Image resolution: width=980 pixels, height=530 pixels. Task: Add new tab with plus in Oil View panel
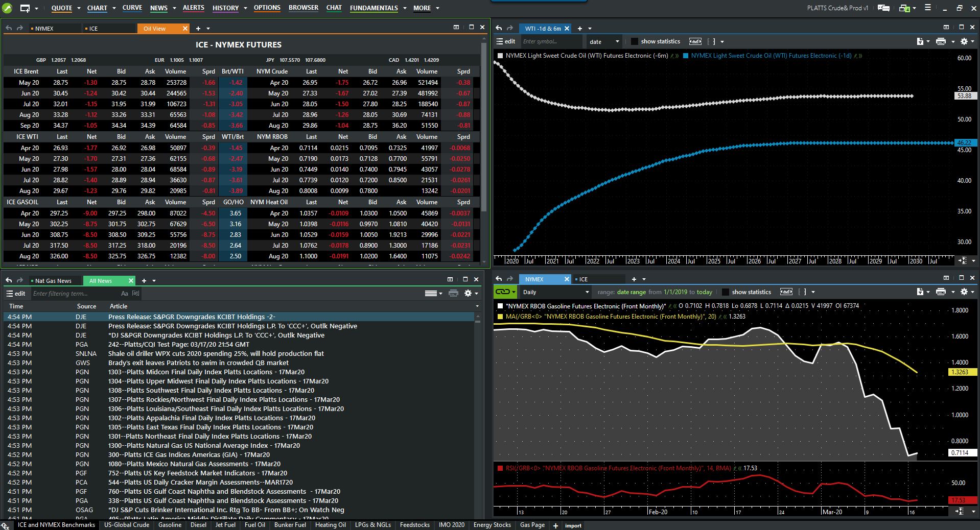(198, 29)
